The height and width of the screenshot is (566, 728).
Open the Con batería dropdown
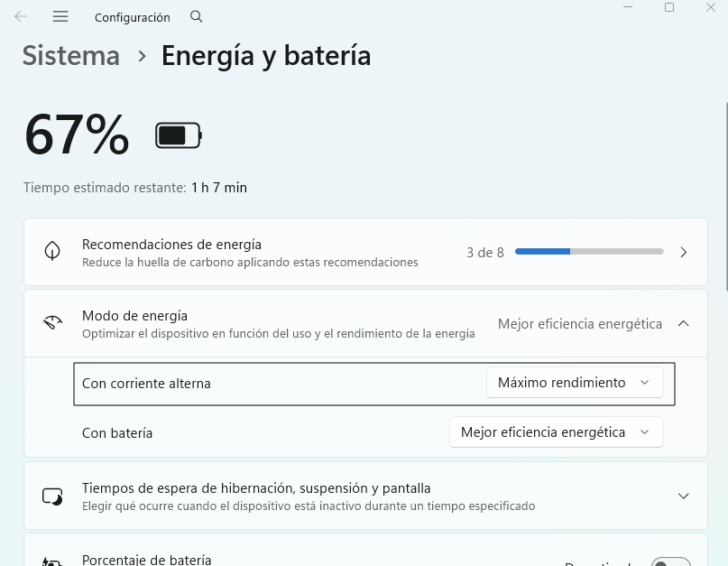pyautogui.click(x=556, y=431)
